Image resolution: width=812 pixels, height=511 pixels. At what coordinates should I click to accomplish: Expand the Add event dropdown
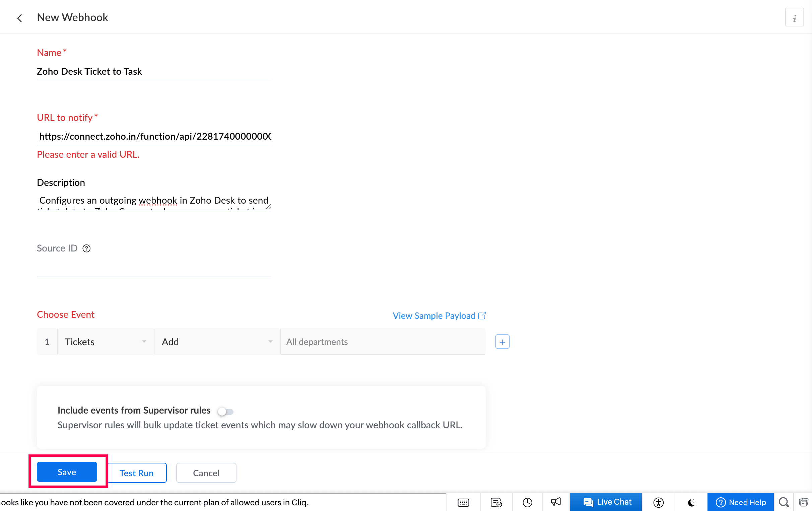(x=217, y=342)
